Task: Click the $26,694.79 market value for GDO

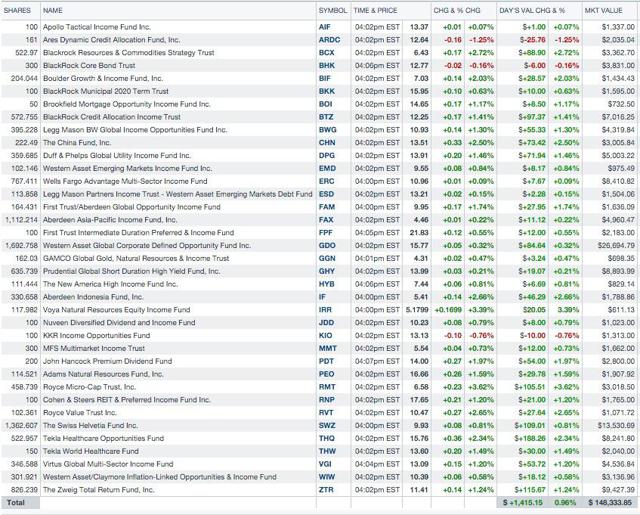Action: coord(616,246)
